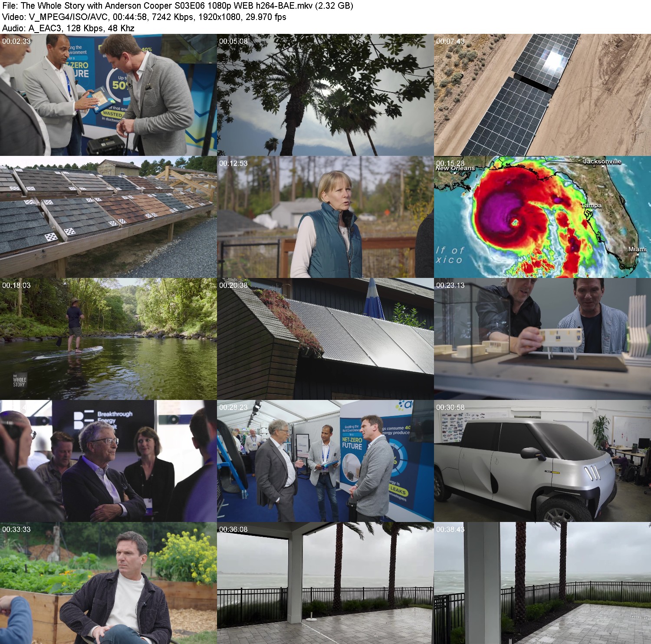This screenshot has height=644, width=651.
Task: Select the stormy patio thumbnail 00:36:08
Action: click(325, 583)
